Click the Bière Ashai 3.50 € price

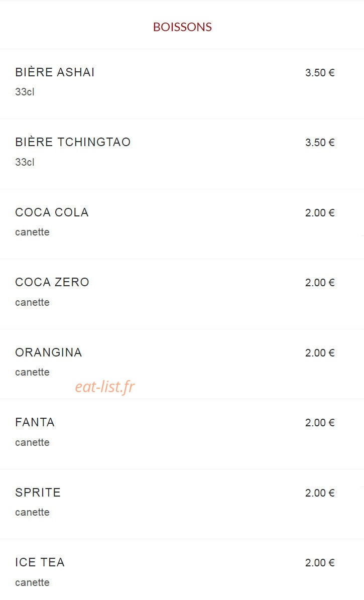[320, 72]
